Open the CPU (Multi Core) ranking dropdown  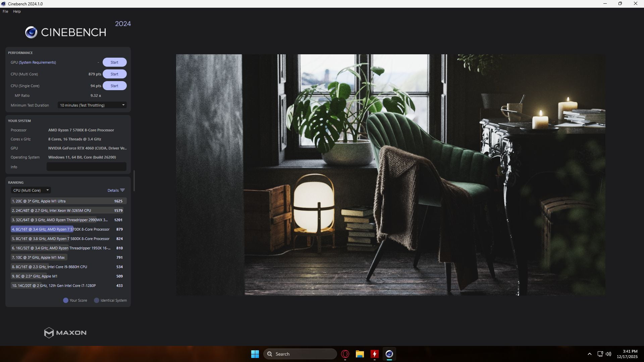tap(31, 190)
